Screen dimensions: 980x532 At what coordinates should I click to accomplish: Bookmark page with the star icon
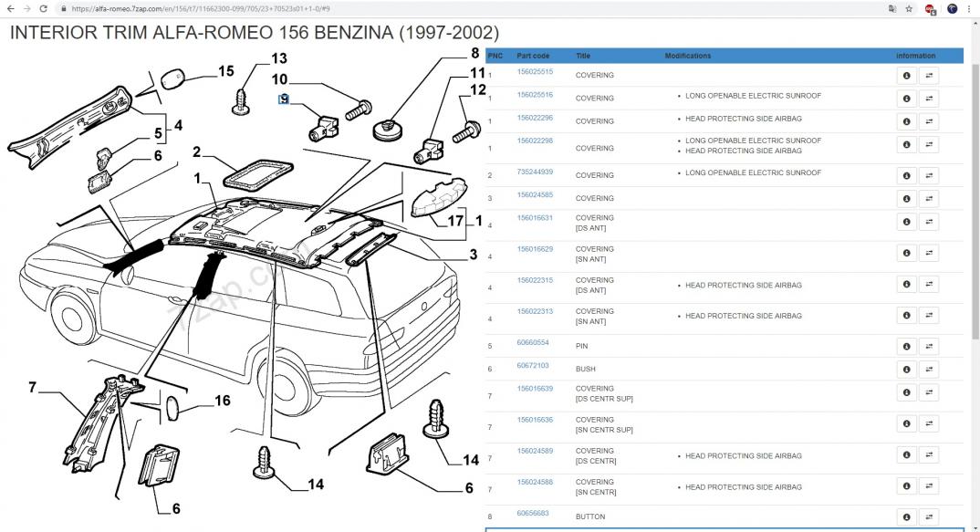pos(909,9)
